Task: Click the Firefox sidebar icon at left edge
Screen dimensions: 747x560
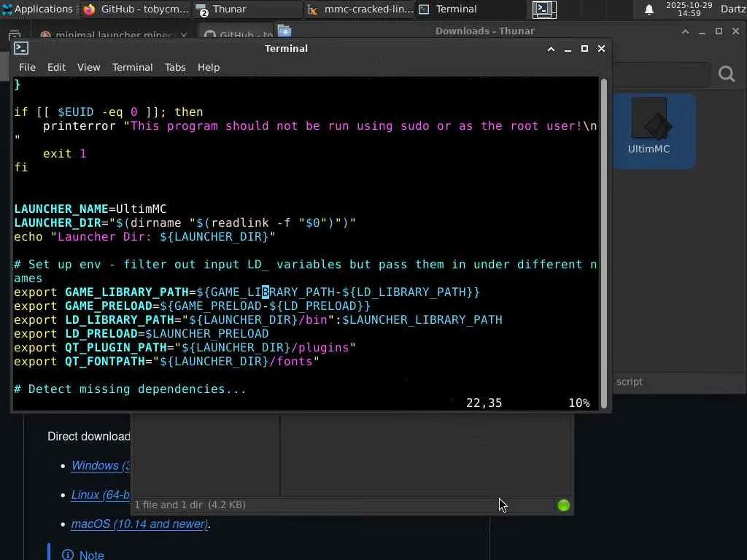Action: pyautogui.click(x=15, y=34)
